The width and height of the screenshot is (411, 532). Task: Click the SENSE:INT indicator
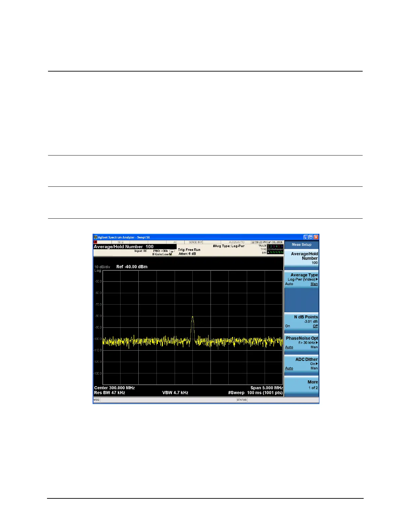195,242
